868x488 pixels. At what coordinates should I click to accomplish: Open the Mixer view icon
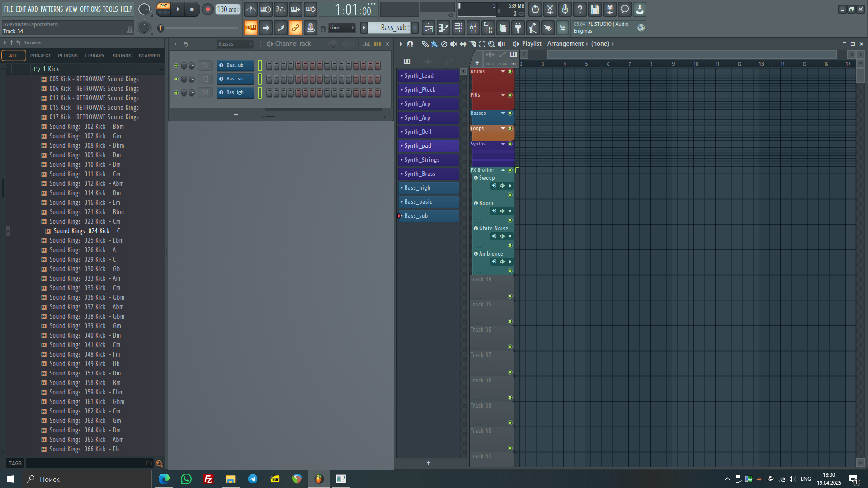coord(473,28)
